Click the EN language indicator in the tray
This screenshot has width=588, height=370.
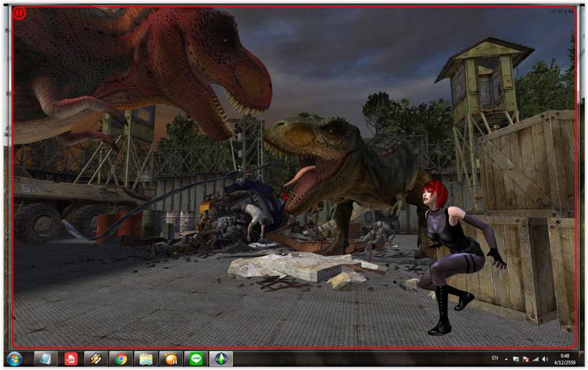[x=495, y=359]
